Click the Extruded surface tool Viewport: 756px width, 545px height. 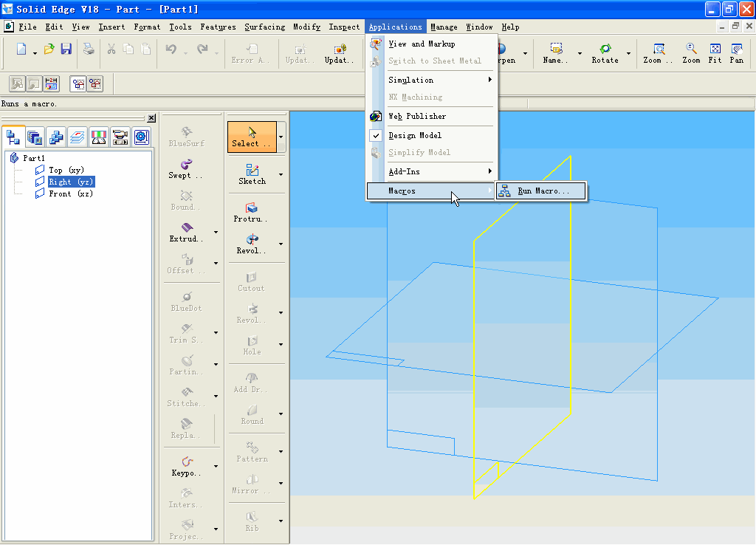pos(187,233)
